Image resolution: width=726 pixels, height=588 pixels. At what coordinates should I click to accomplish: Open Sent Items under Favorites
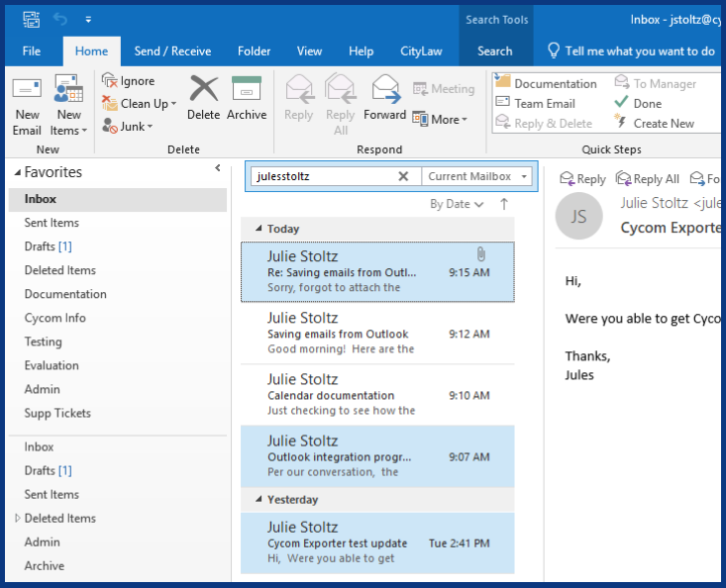coord(118,223)
